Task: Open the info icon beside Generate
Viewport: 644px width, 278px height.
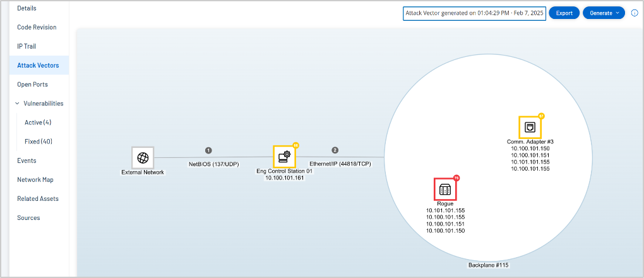Action: pos(635,13)
